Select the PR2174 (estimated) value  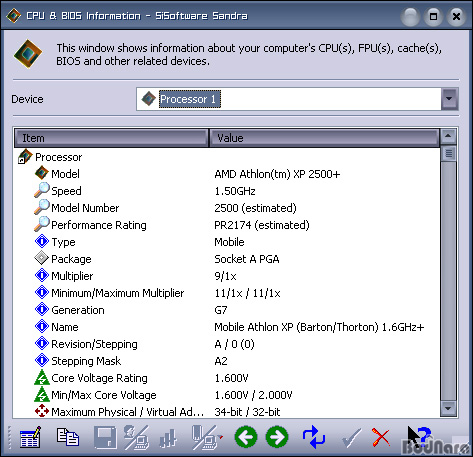tap(262, 225)
